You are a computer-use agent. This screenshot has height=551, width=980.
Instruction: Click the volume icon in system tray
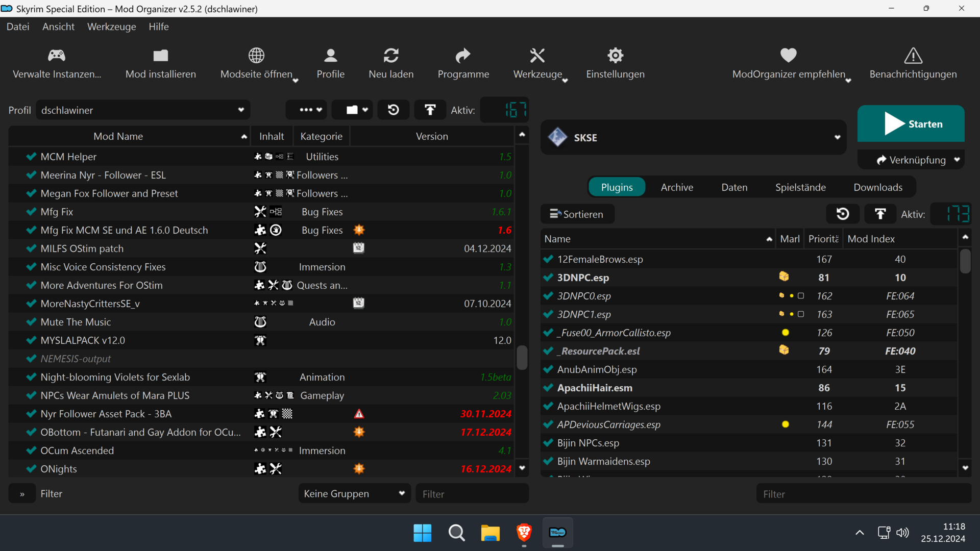[x=902, y=533]
